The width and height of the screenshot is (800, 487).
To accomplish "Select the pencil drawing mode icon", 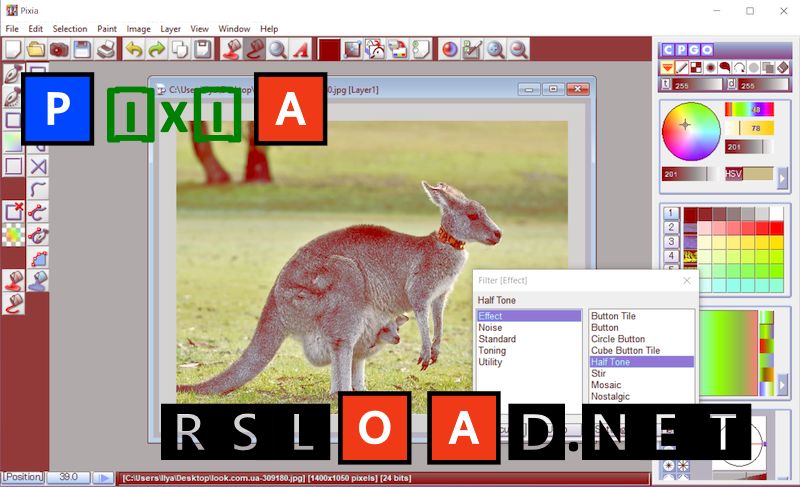I will tap(682, 67).
